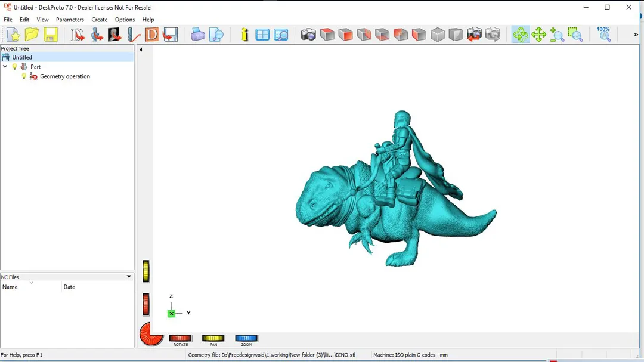
Task: Click the orange D simulation icon
Action: coord(151,35)
